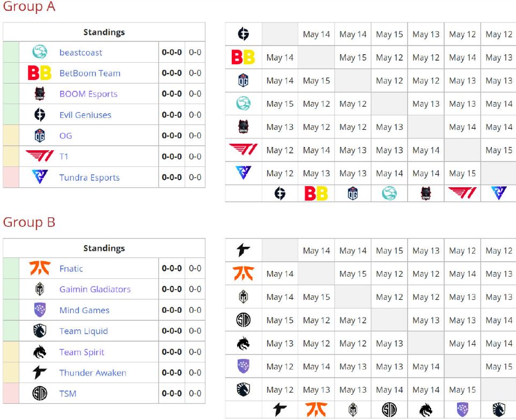Click 0-0-0 record in Tundra Esports row
This screenshot has width=516, height=420.
tap(172, 177)
